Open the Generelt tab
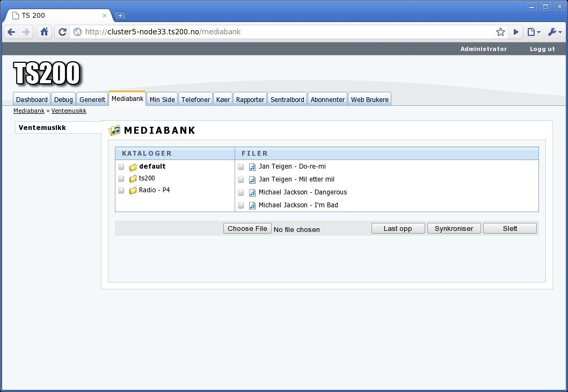This screenshot has height=392, width=568. (x=92, y=99)
